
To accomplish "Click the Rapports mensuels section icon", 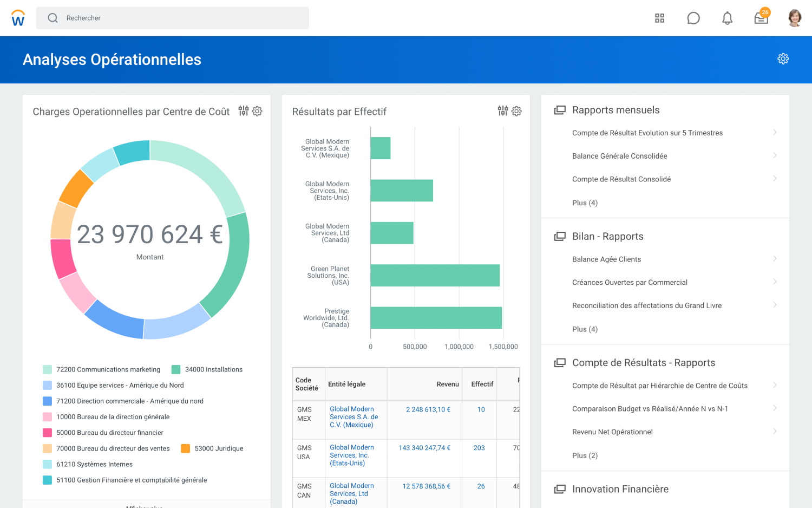I will pos(560,110).
